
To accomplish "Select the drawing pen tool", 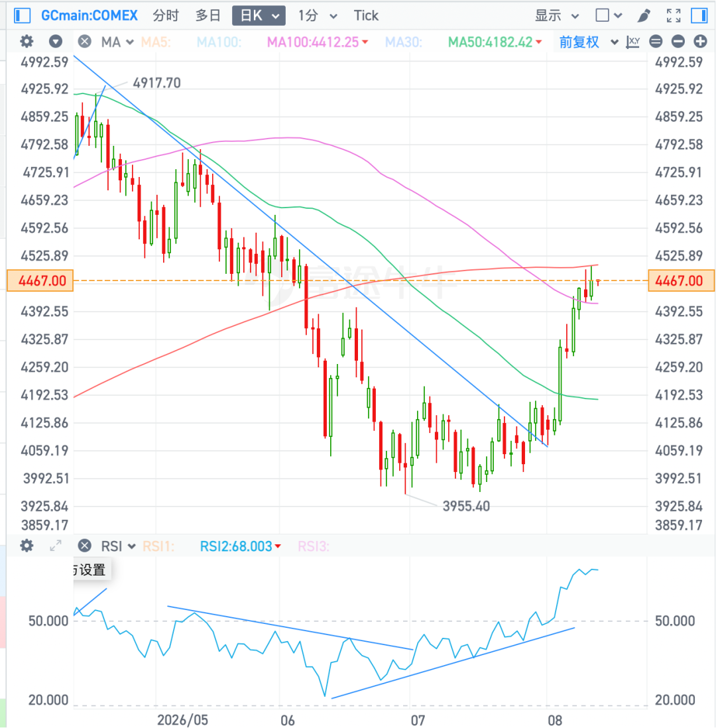I will (644, 15).
